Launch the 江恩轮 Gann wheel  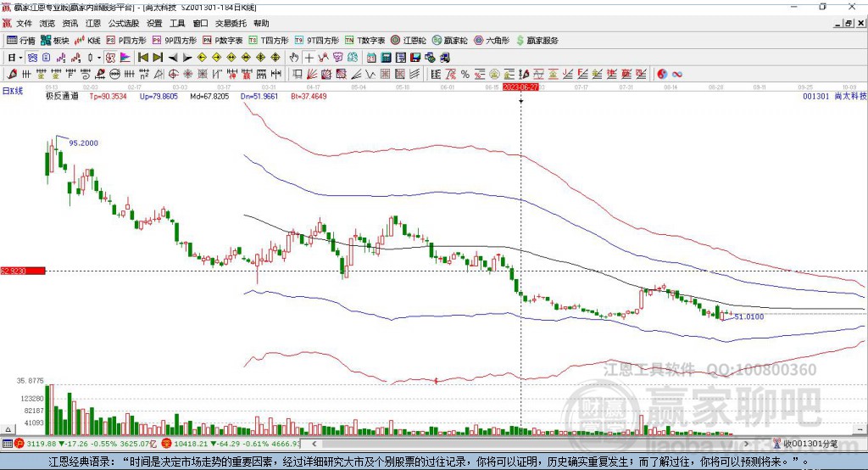409,41
